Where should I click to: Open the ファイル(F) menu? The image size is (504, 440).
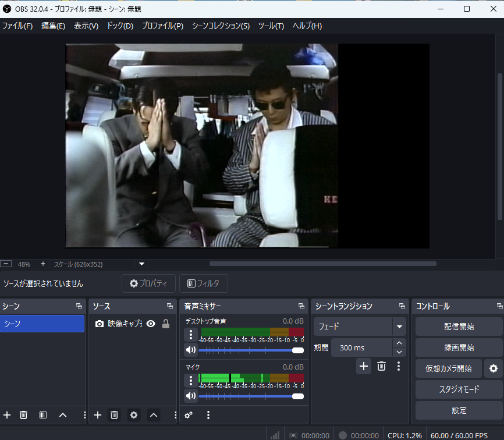pos(17,26)
